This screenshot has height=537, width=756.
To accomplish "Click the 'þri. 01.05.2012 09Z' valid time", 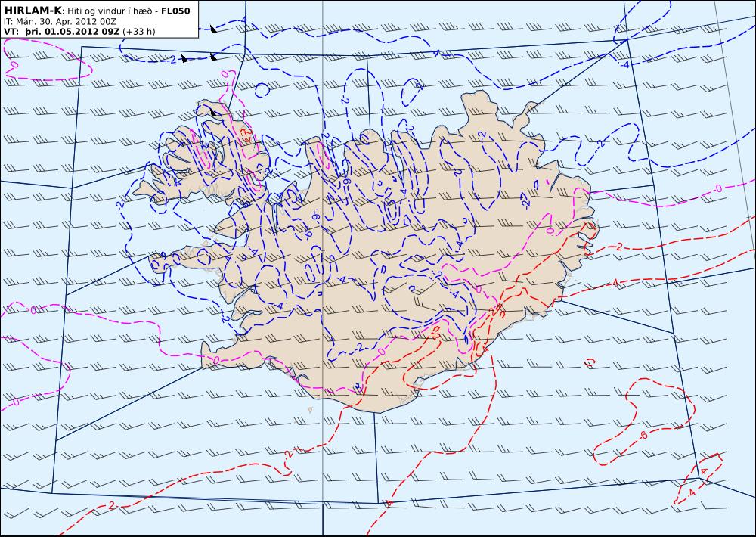I will point(72,31).
